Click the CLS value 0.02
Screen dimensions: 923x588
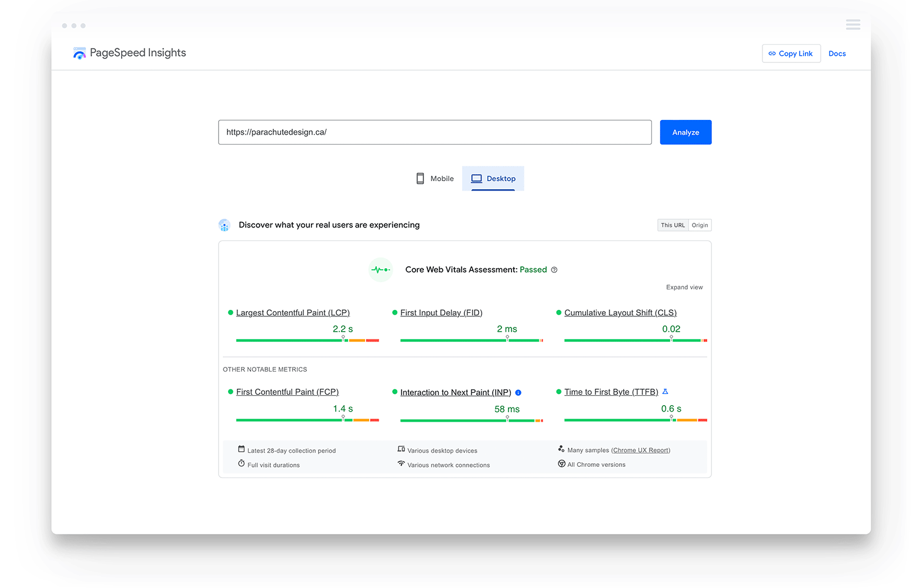point(671,329)
